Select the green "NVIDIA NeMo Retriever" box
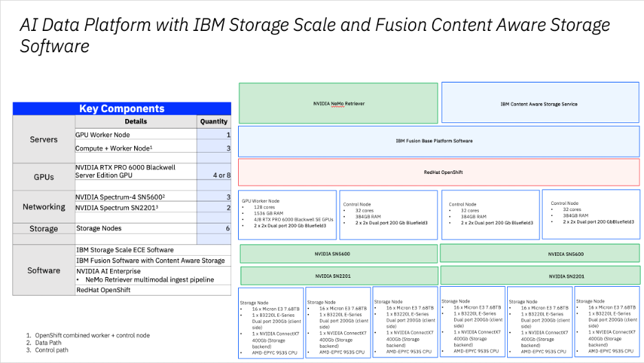The width and height of the screenshot is (644, 363). [x=339, y=103]
